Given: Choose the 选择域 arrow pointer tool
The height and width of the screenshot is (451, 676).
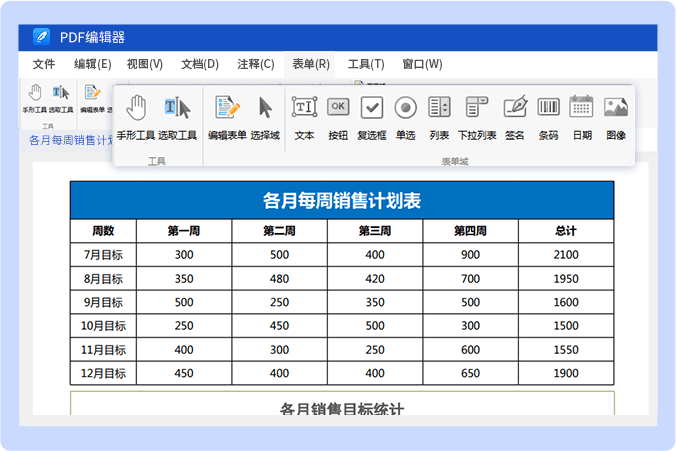Looking at the screenshot, I should pyautogui.click(x=265, y=108).
